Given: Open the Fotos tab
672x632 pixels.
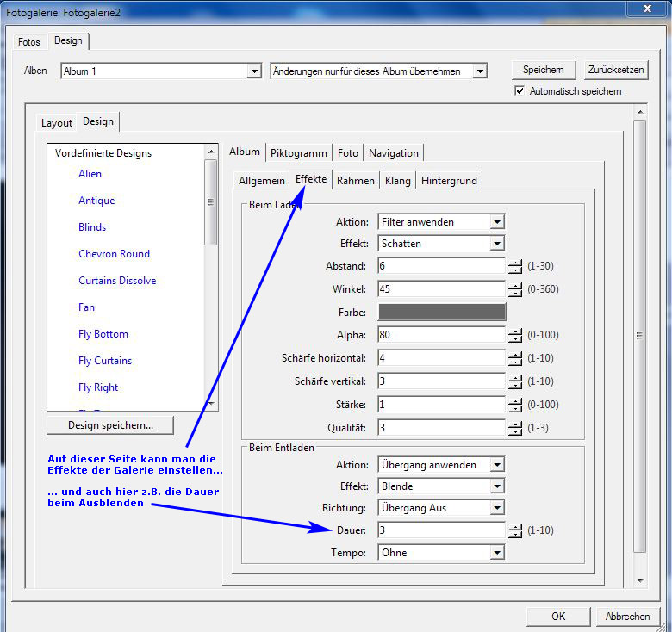Looking at the screenshot, I should coord(29,41).
